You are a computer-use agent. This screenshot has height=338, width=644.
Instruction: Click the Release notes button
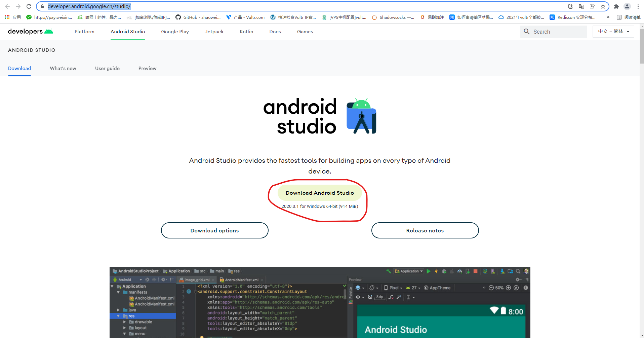(x=425, y=230)
